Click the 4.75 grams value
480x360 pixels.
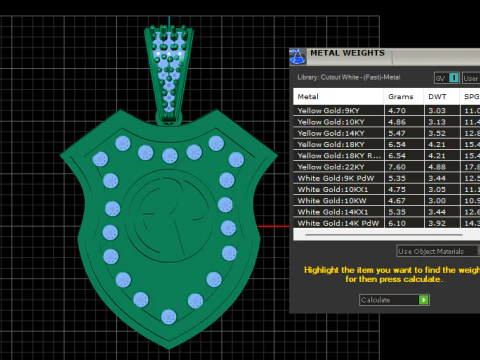[397, 190]
